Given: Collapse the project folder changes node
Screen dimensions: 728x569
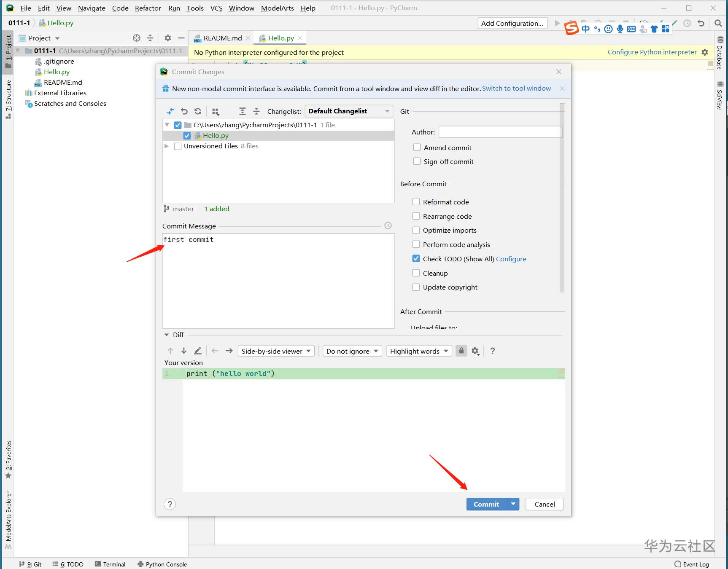Looking at the screenshot, I should [167, 125].
